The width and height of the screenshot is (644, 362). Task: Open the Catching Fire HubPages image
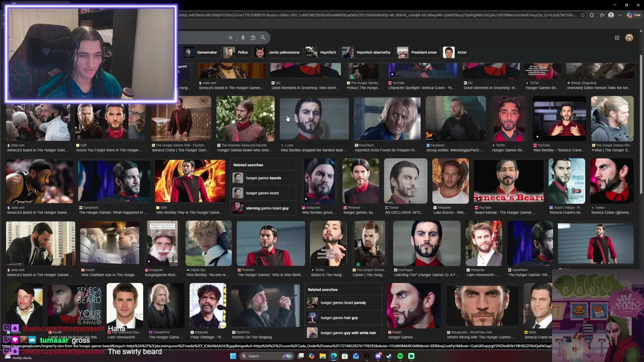[427, 243]
